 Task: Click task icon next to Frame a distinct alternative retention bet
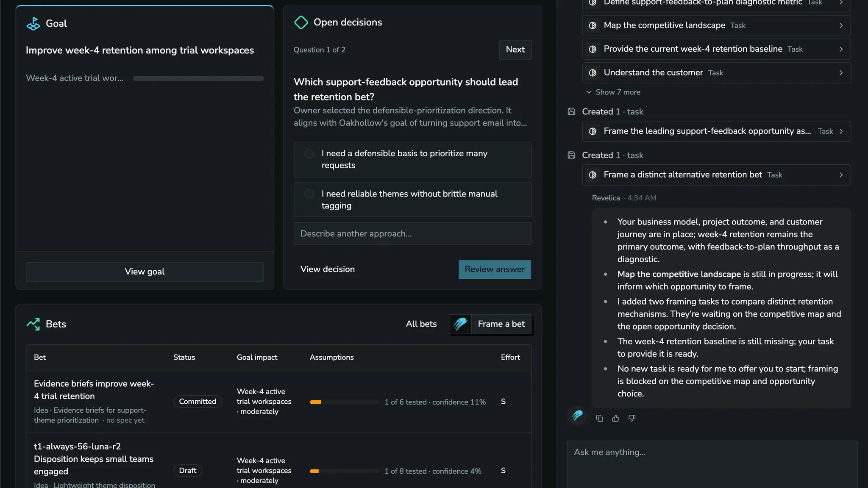(x=593, y=175)
